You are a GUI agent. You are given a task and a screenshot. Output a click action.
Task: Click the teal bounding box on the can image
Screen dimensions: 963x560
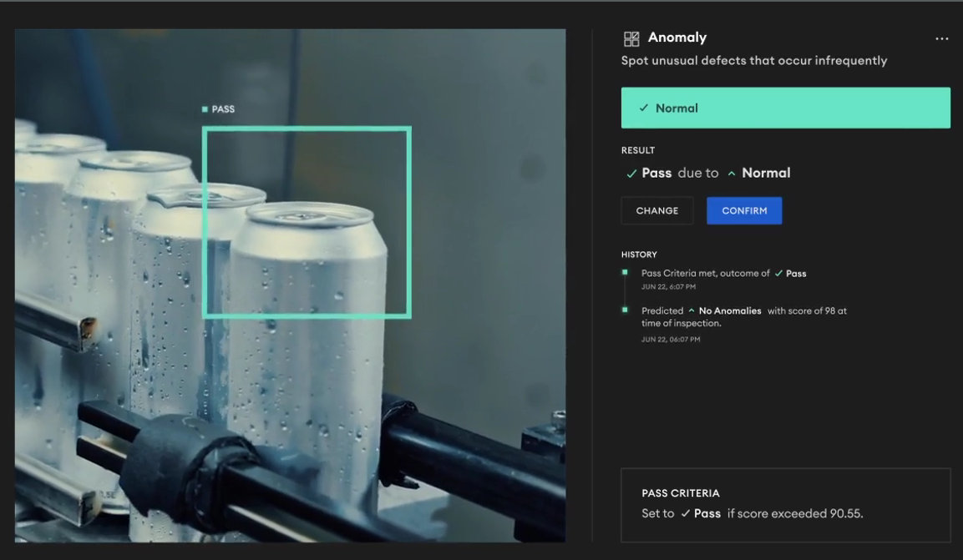pyautogui.click(x=307, y=129)
